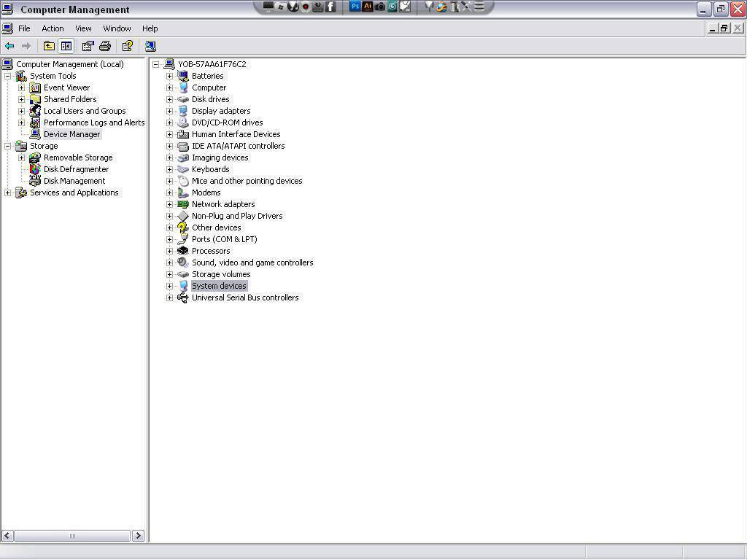The height and width of the screenshot is (560, 747).
Task: Click the Facebook icon in top dock
Action: point(330,7)
